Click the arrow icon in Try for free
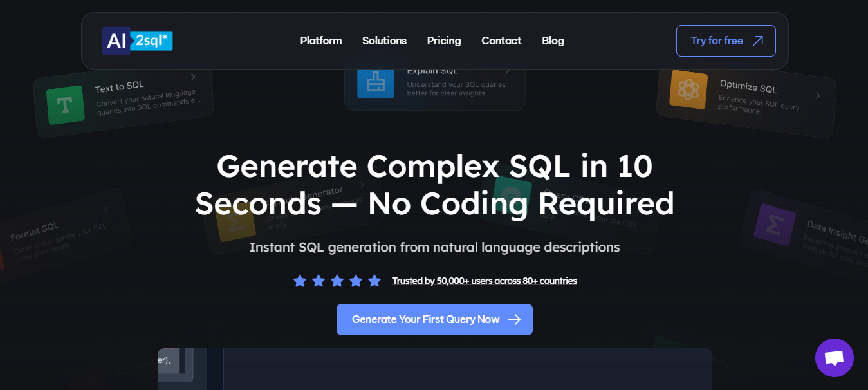The image size is (868, 390). pos(758,41)
